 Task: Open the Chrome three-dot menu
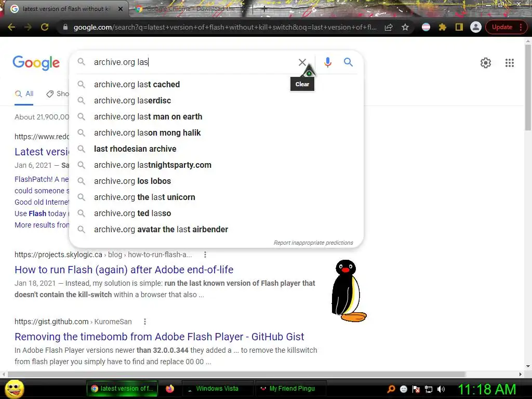coord(521,27)
